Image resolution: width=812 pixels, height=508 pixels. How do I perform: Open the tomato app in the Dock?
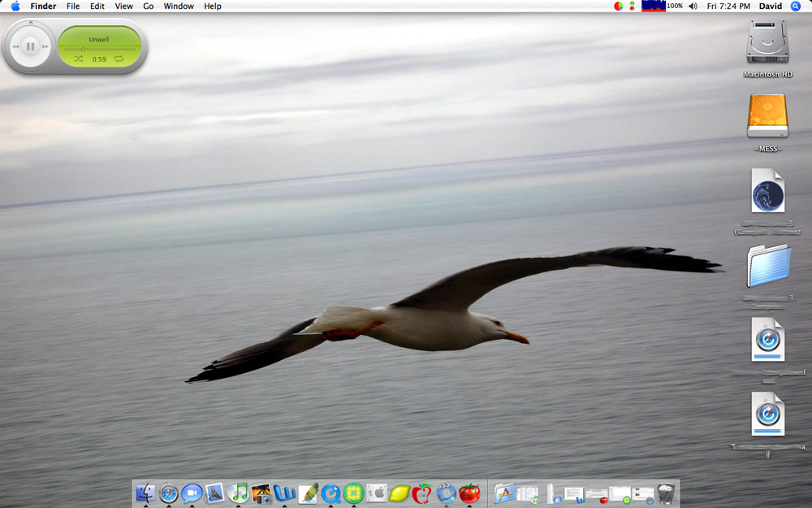tap(469, 493)
